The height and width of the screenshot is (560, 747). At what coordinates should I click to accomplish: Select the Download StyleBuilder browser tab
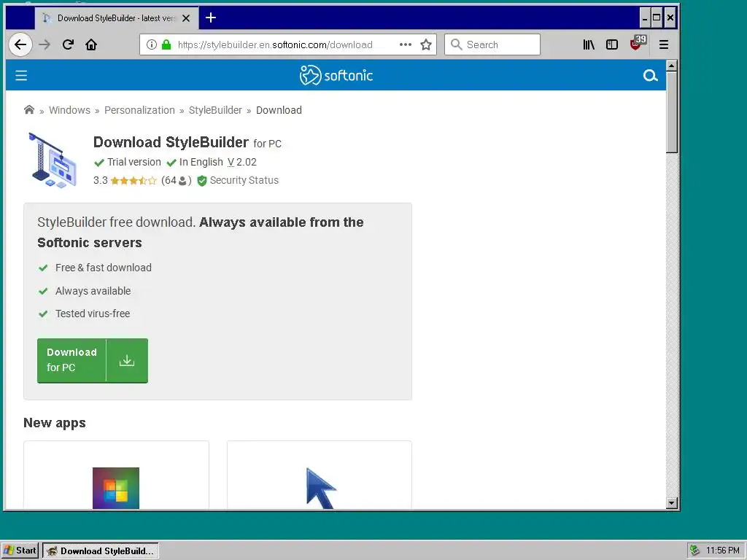point(116,18)
